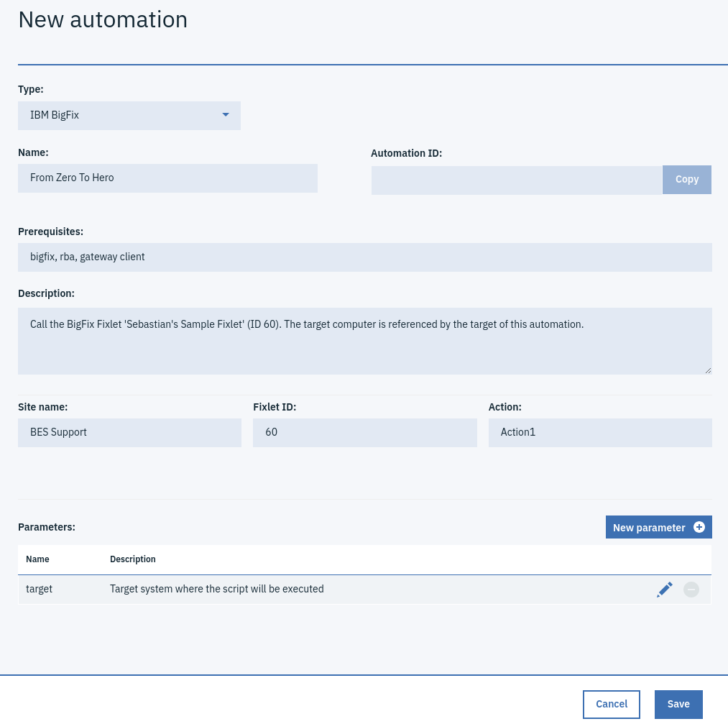Click the 'Type:' label
The height and width of the screenshot is (724, 728).
(31, 89)
